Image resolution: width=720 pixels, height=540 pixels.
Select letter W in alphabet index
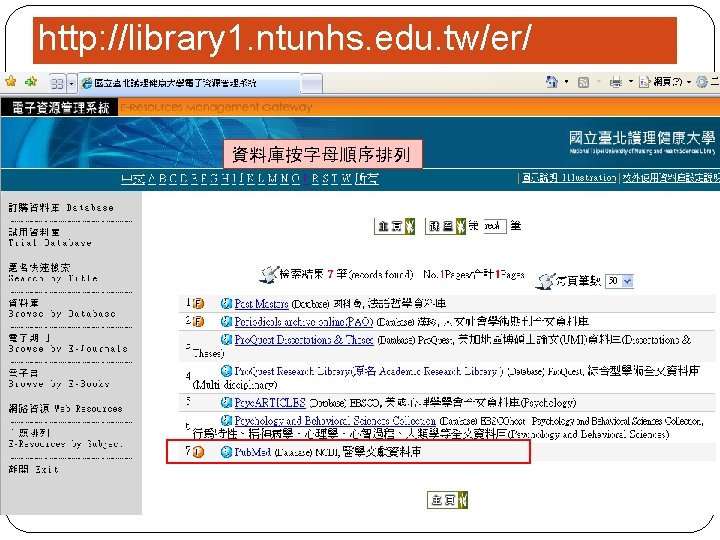[347, 179]
